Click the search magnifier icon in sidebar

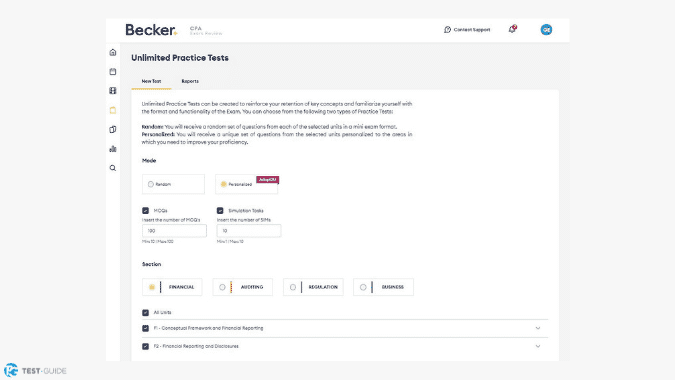point(113,168)
